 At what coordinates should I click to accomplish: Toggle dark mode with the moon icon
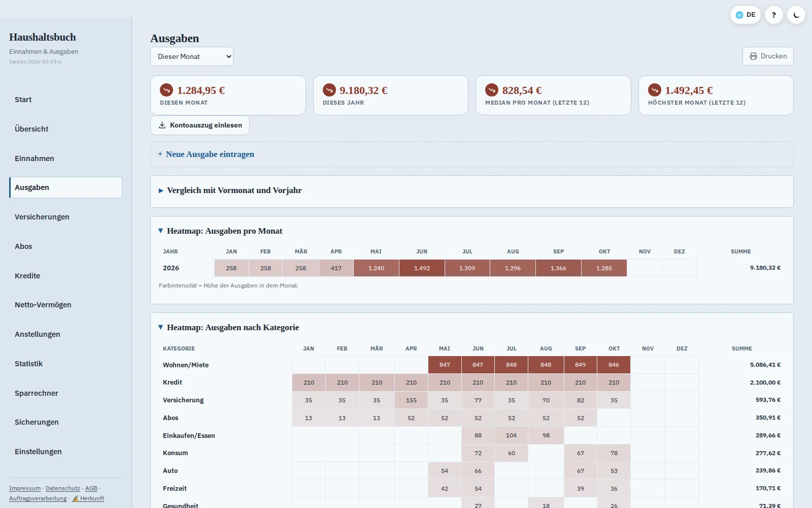(796, 15)
